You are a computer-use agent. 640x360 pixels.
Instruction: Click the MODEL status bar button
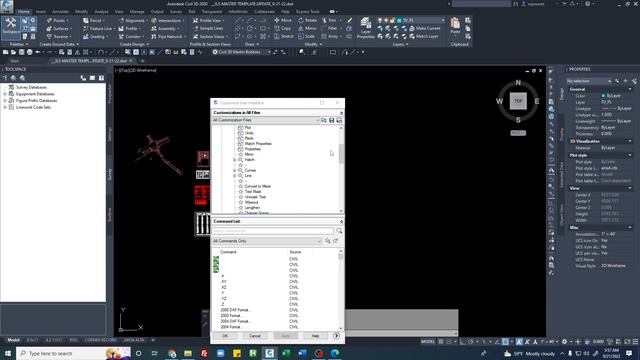pos(428,342)
